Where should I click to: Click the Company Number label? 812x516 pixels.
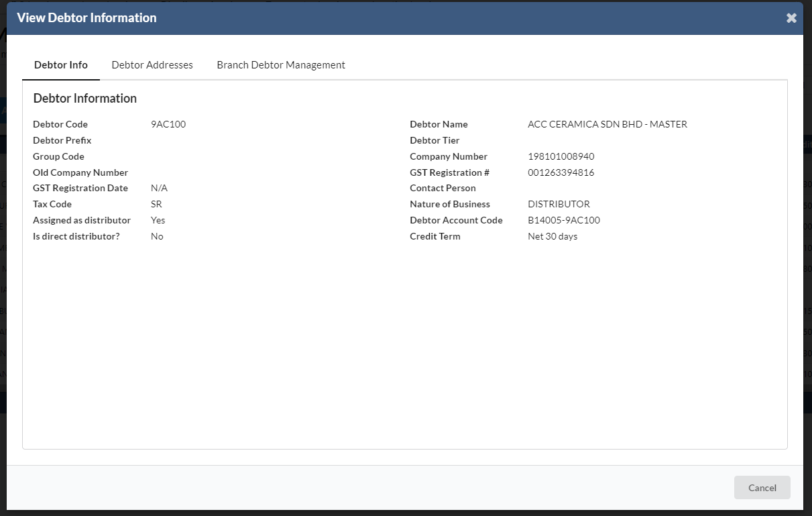[449, 156]
